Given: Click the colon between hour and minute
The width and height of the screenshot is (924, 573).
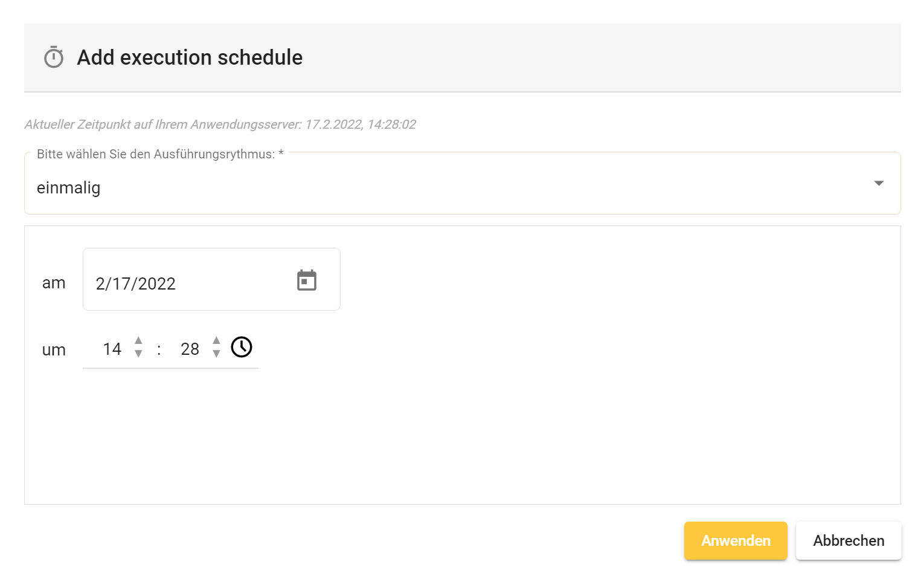Looking at the screenshot, I should pos(159,349).
